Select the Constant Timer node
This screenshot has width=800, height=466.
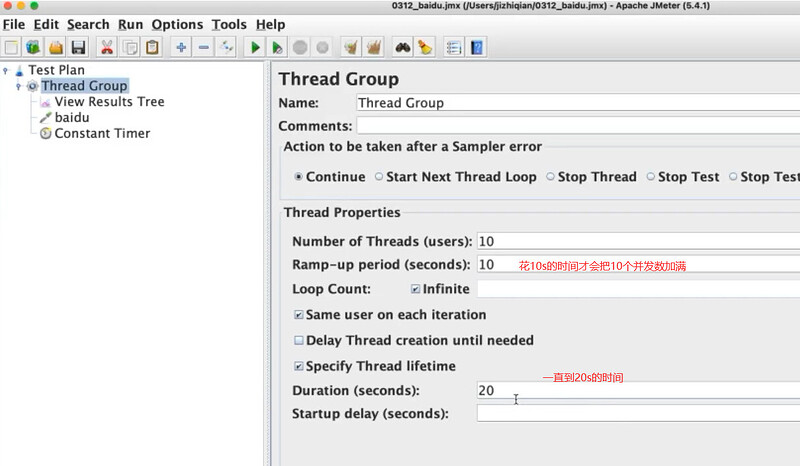[x=102, y=133]
